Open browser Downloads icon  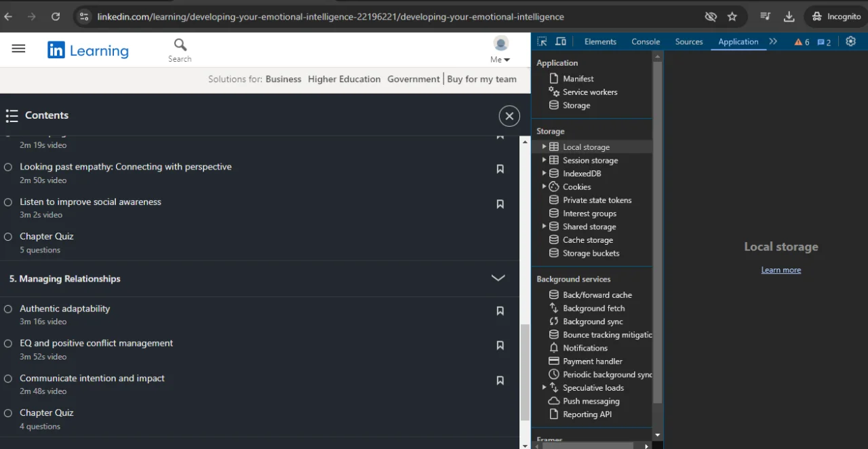point(789,16)
